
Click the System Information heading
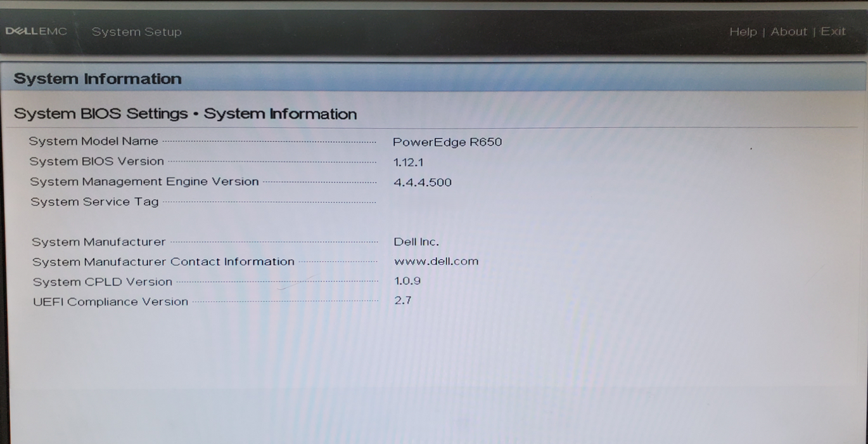click(x=98, y=79)
